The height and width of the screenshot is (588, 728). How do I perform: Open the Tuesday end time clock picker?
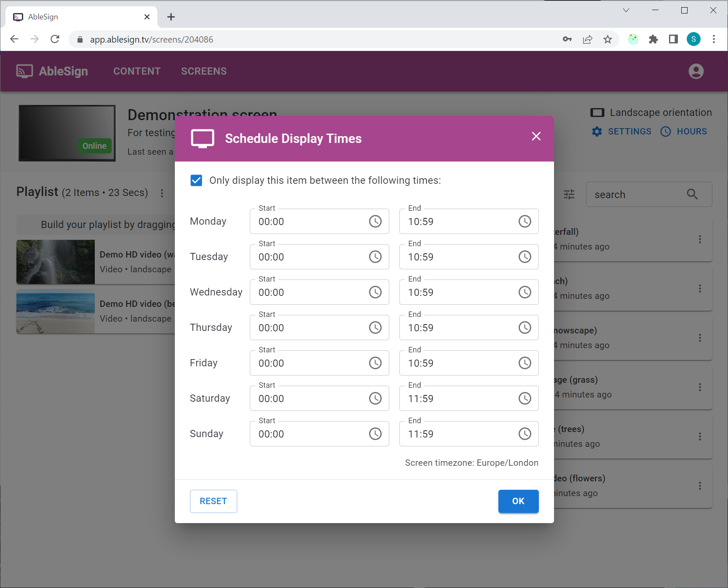(x=525, y=256)
